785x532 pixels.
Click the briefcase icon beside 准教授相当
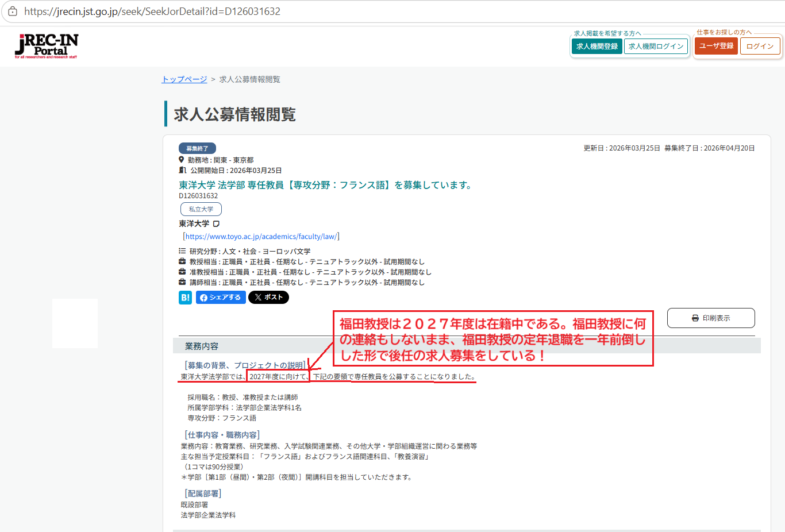click(x=182, y=272)
